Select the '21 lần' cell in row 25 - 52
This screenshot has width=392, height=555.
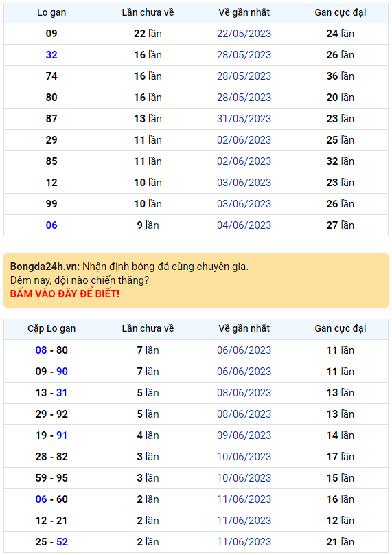(340, 542)
